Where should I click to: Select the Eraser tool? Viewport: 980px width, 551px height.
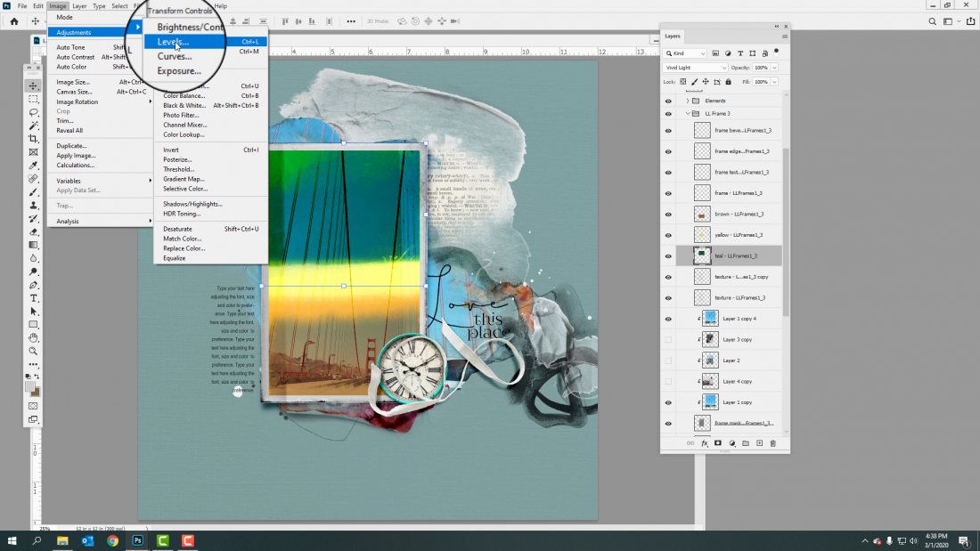(x=33, y=231)
